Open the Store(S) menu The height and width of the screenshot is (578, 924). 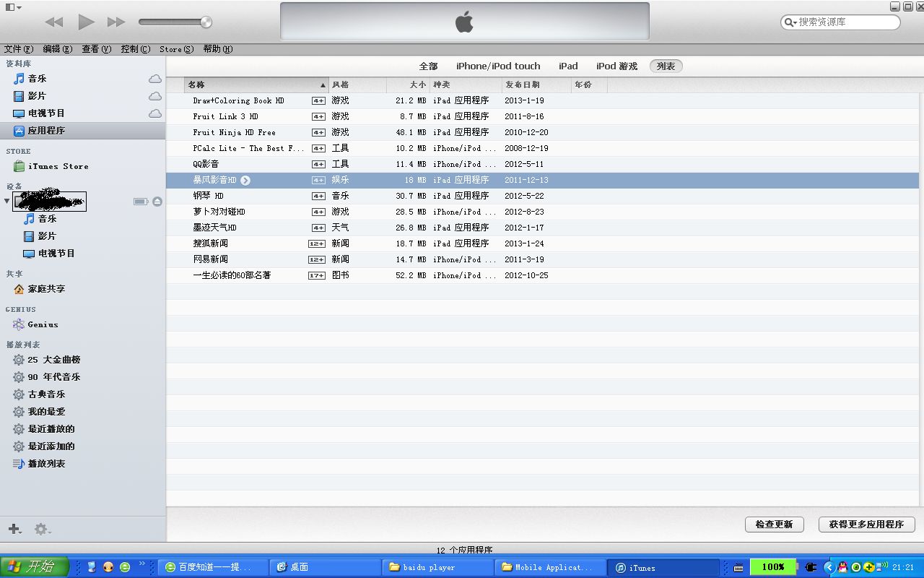coord(177,49)
